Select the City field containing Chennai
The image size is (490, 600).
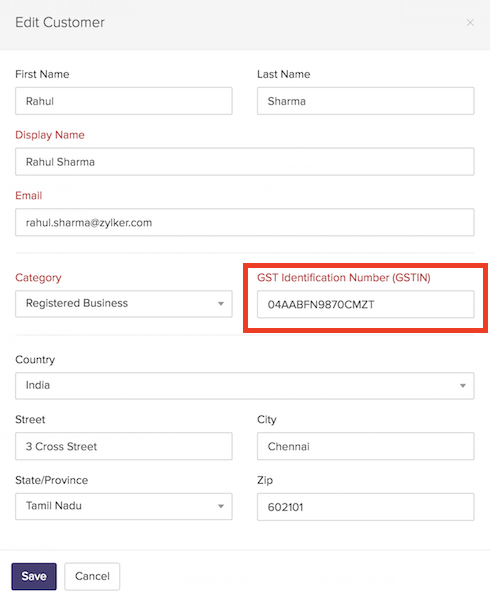(366, 446)
